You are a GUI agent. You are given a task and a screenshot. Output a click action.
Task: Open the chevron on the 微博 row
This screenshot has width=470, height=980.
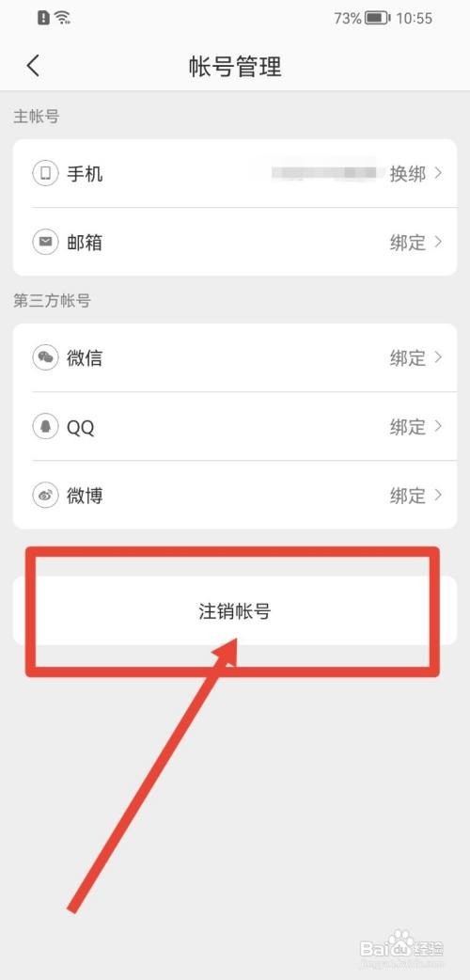tap(438, 495)
